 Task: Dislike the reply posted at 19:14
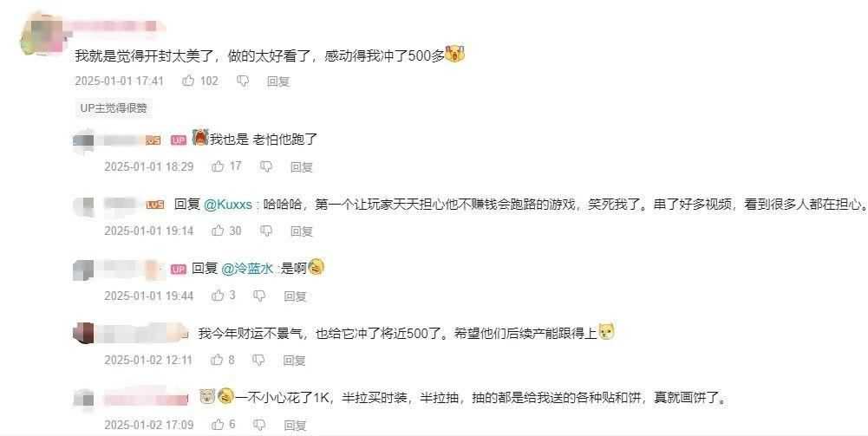266,231
